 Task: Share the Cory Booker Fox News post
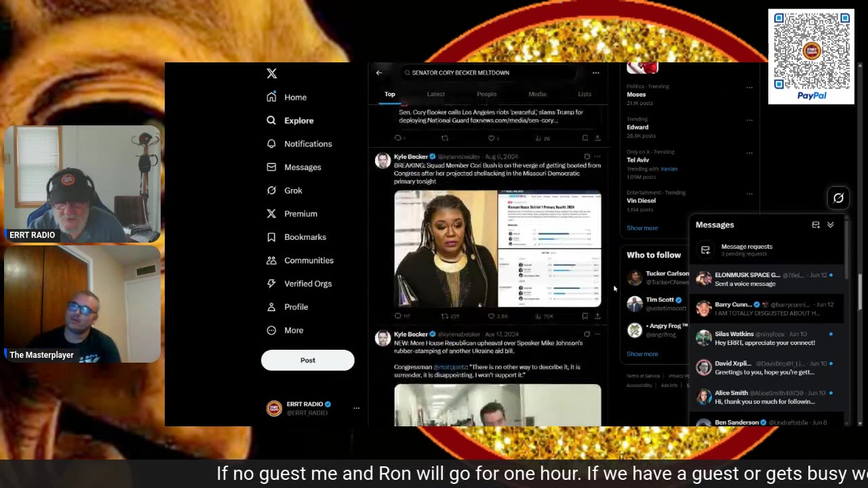[597, 138]
